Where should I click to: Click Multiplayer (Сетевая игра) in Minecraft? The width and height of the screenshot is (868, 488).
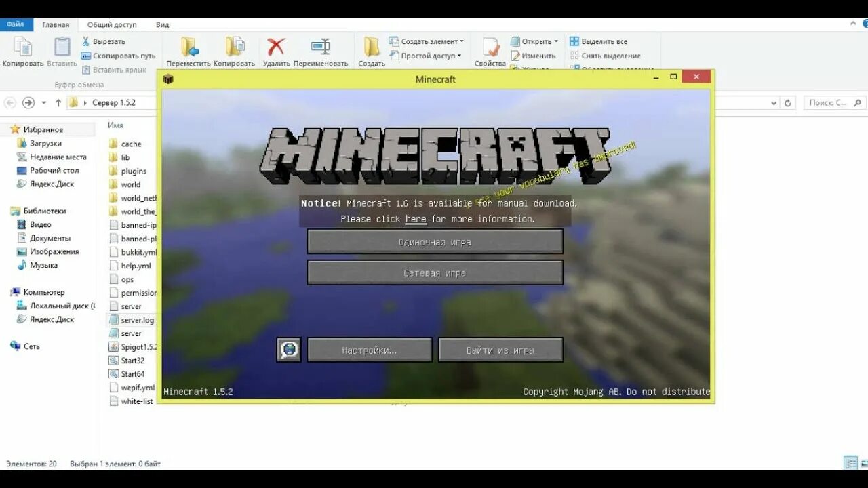tap(435, 273)
